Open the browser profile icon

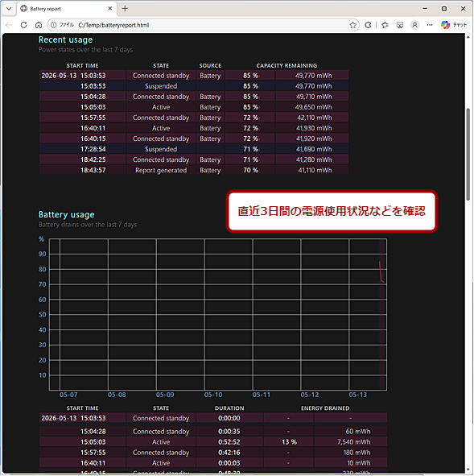(x=414, y=25)
